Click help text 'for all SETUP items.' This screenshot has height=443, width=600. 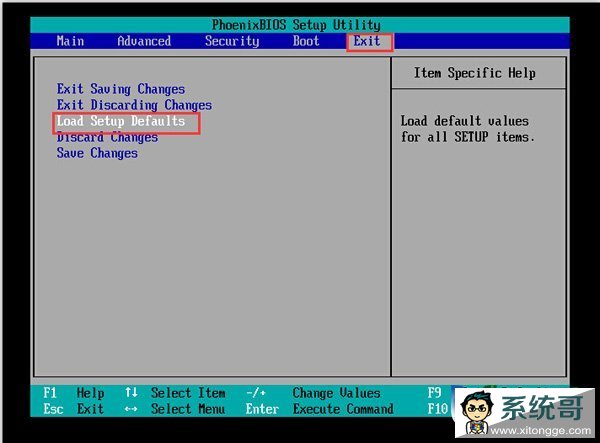(467, 137)
